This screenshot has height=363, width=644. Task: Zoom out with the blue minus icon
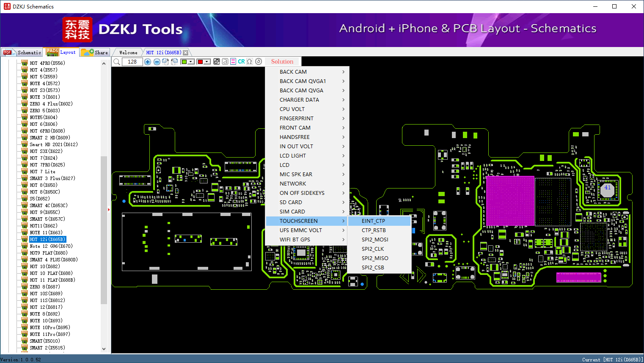coord(157,62)
